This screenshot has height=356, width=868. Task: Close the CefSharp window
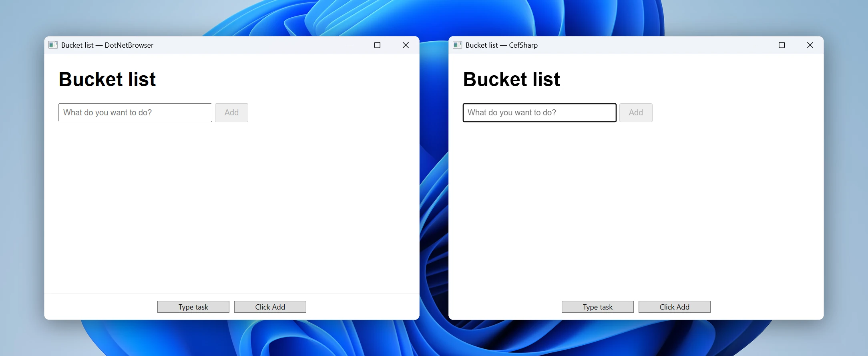tap(810, 45)
